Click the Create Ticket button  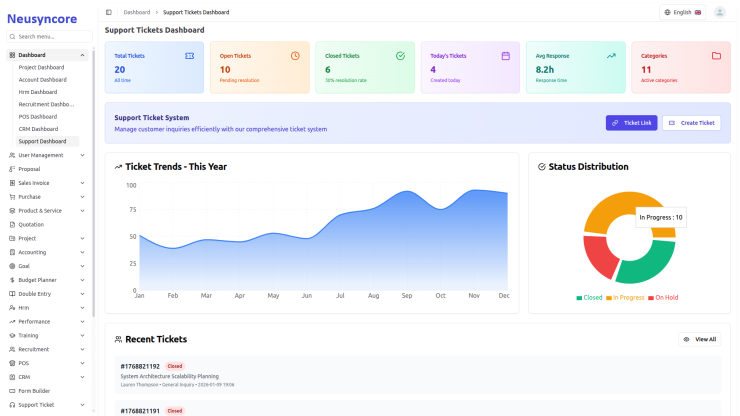tap(691, 123)
